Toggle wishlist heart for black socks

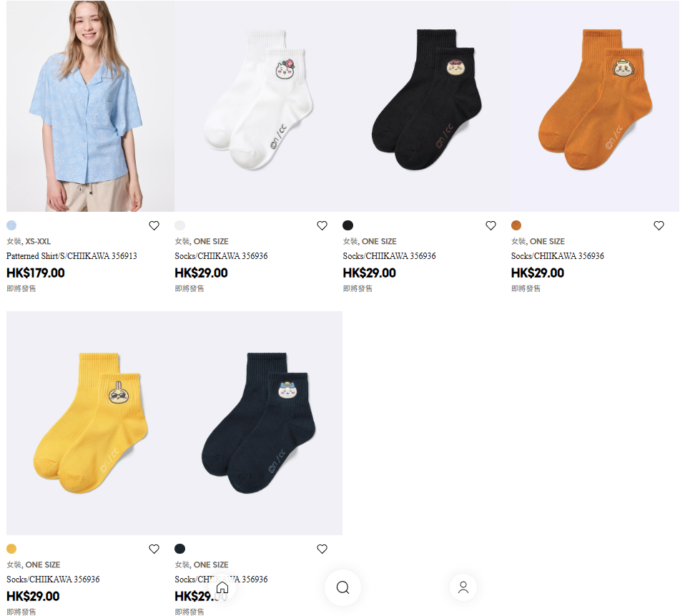[491, 225]
